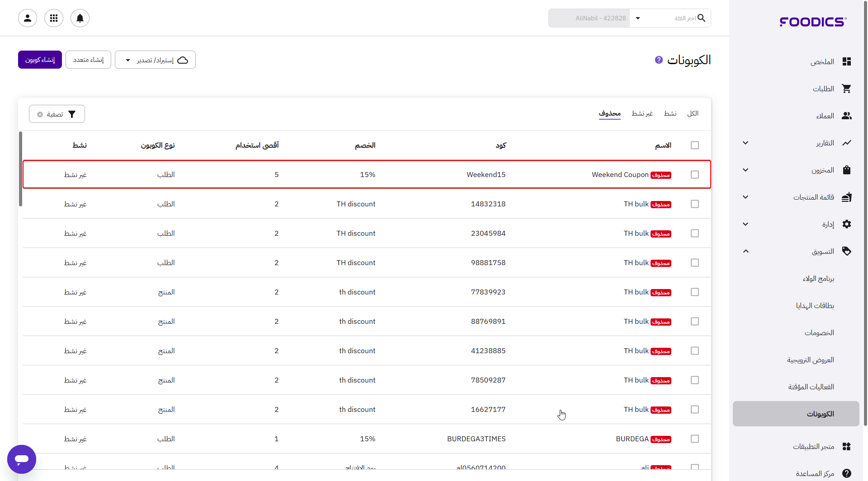Click the user profile icon
868x481 pixels.
tap(28, 18)
